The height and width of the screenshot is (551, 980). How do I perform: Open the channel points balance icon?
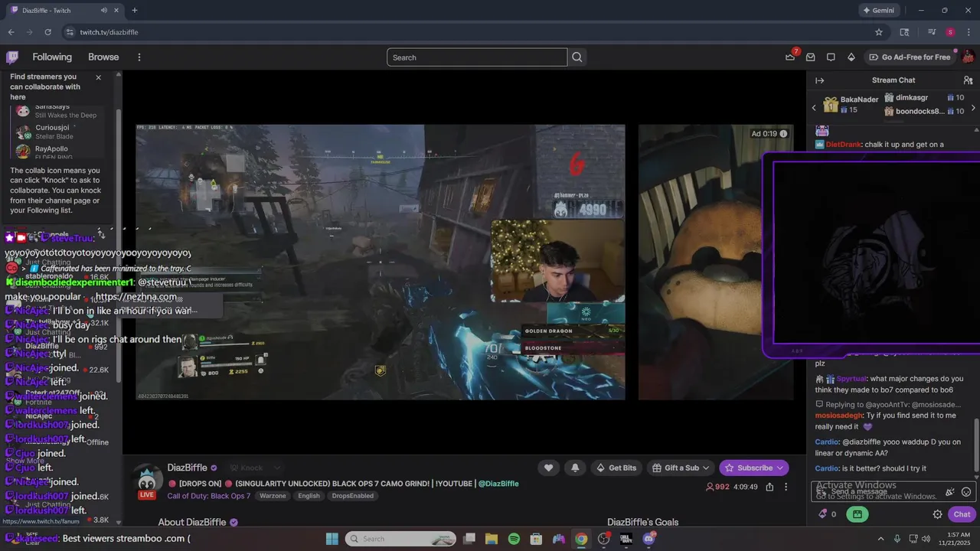823,514
